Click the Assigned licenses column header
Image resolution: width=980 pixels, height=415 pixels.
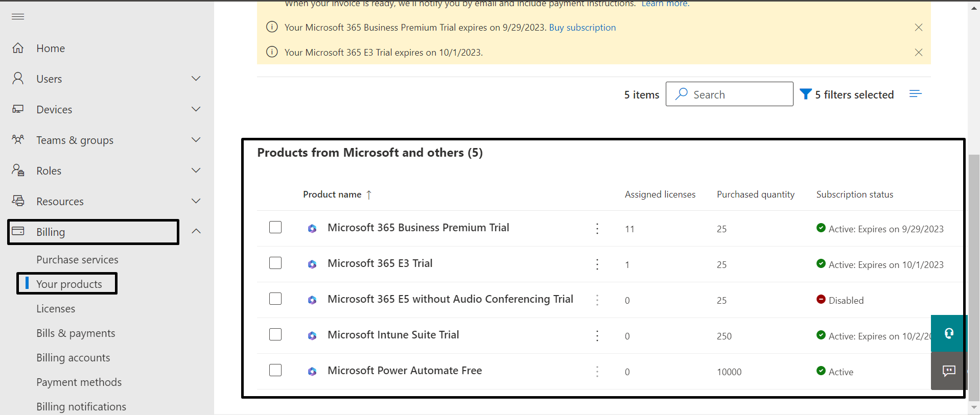[660, 194]
